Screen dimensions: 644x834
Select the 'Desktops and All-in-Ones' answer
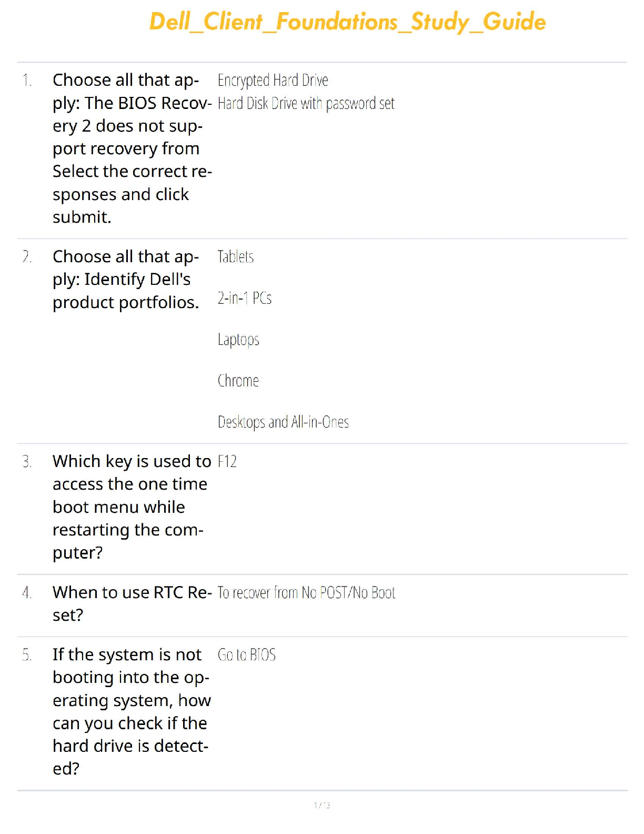[x=283, y=422]
